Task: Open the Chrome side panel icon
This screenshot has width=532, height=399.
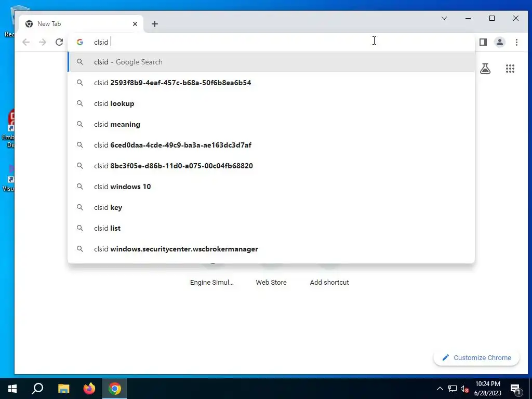Action: pos(483,42)
